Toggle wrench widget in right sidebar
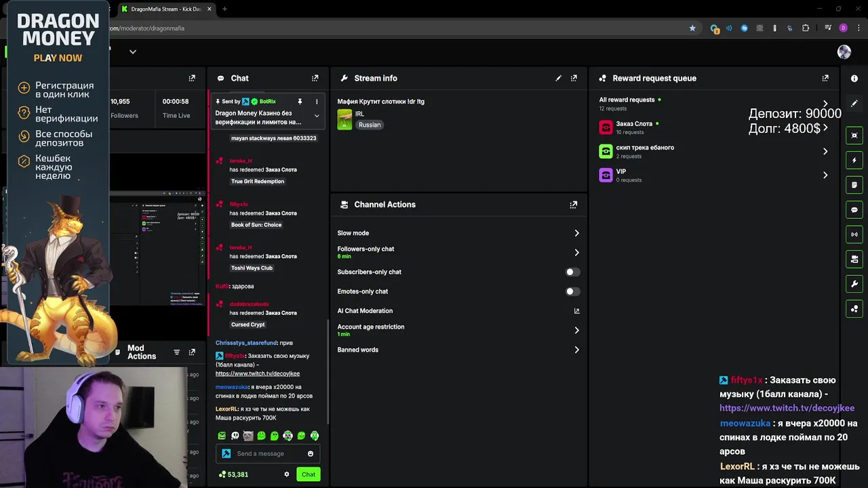This screenshot has width=868, height=488. click(x=854, y=284)
